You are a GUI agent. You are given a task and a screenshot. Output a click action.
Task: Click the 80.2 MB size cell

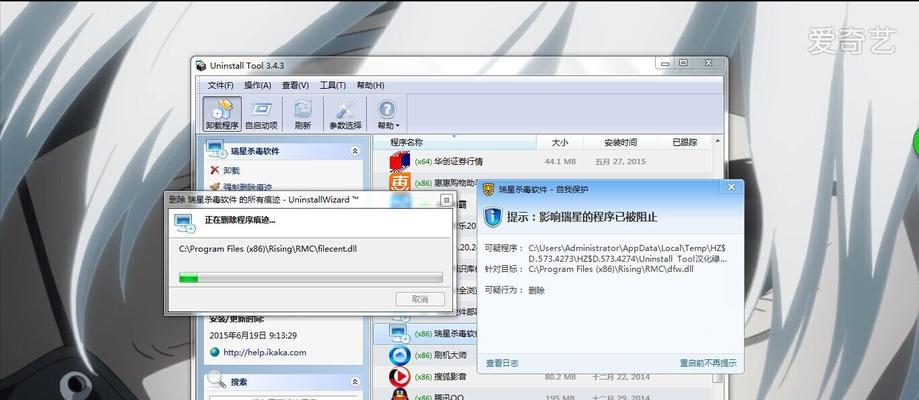(560, 376)
